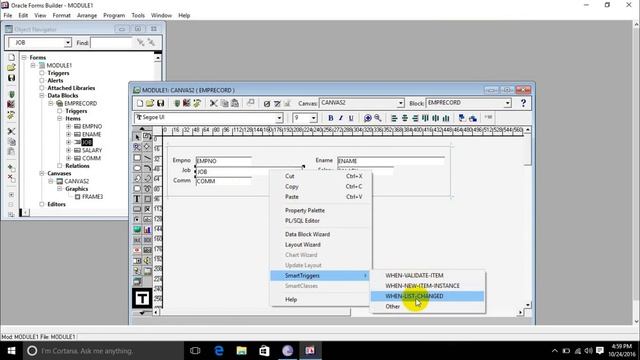Click the Windows Start button
The width and height of the screenshot is (640, 360).
pyautogui.click(x=11, y=351)
